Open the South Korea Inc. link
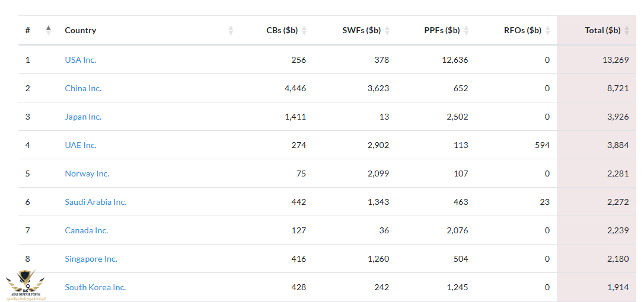 tap(95, 287)
